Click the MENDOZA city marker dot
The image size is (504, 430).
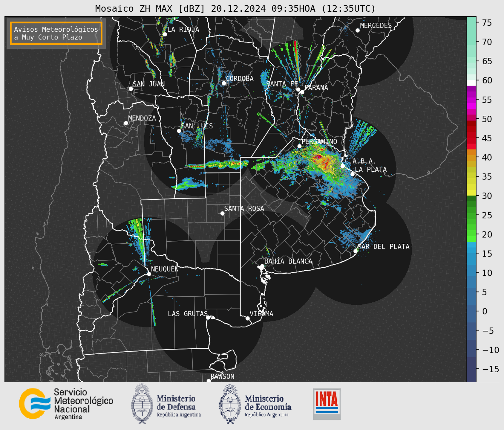pos(126,123)
